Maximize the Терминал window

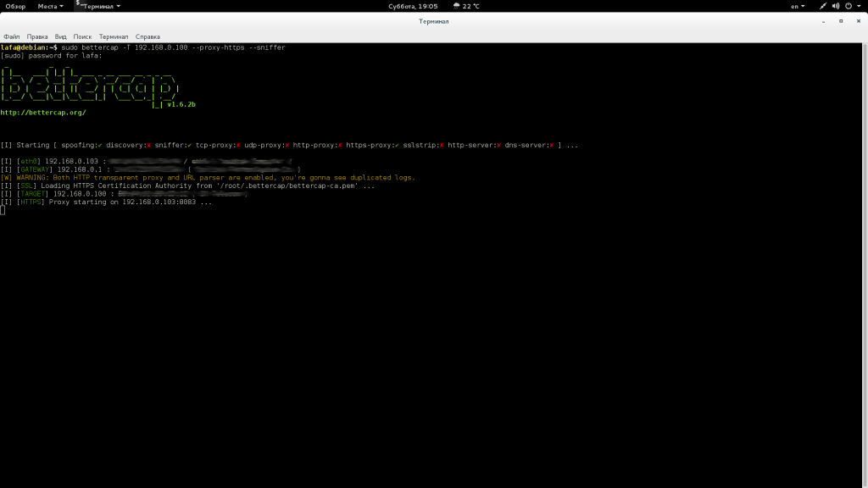click(840, 21)
